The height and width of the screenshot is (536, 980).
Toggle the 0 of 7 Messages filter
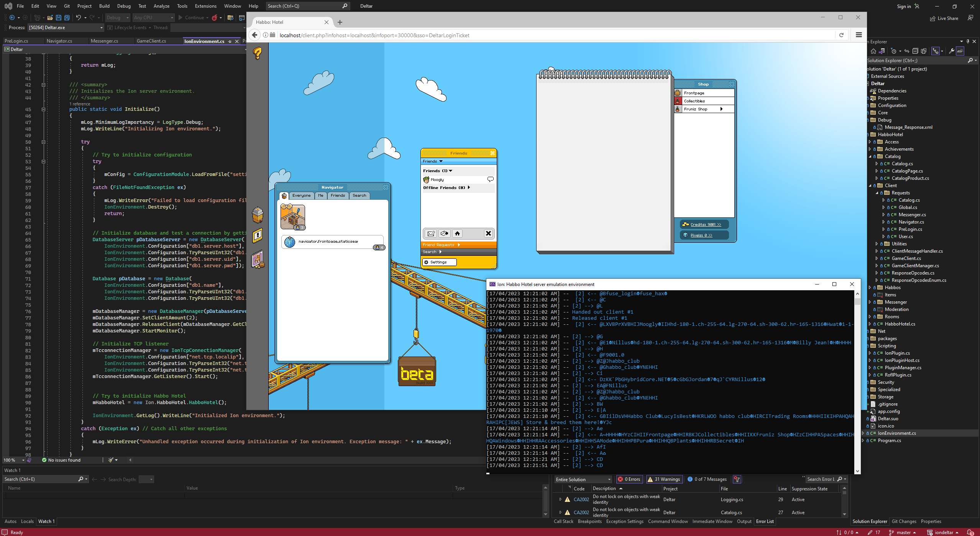click(x=707, y=479)
